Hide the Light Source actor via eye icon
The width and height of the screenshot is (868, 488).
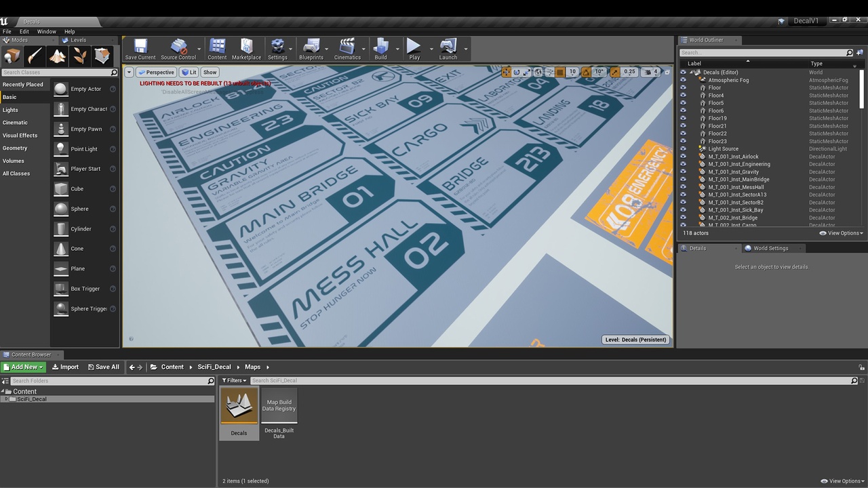[683, 149]
